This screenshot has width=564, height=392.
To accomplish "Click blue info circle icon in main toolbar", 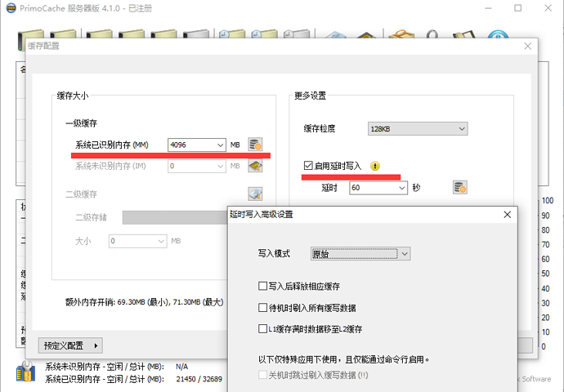I will point(498,34).
